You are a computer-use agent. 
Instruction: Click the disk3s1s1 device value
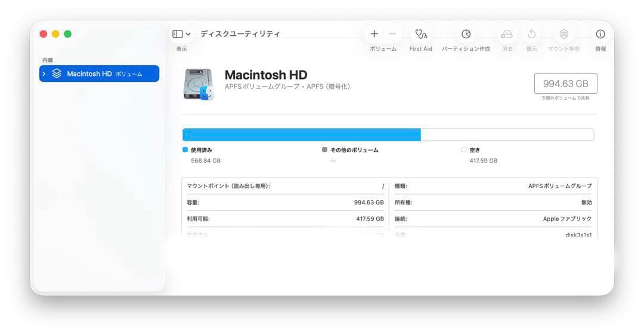[578, 235]
